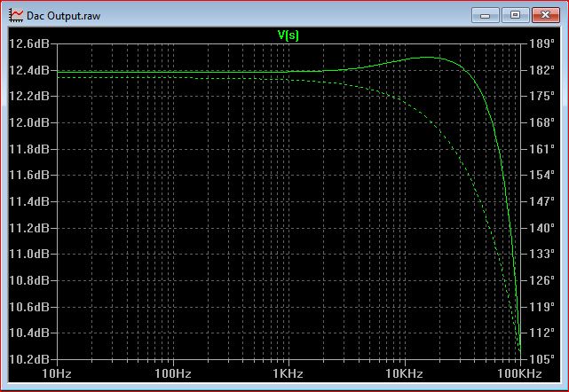This screenshot has height=392, width=569.
Task: Click the 119° phase axis label
Action: (x=542, y=307)
